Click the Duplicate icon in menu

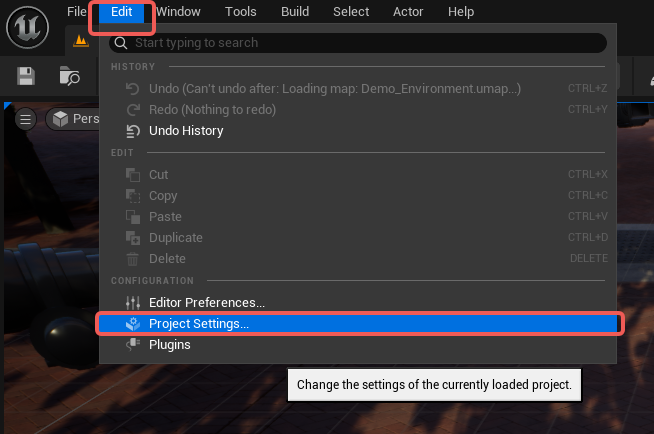click(x=133, y=238)
